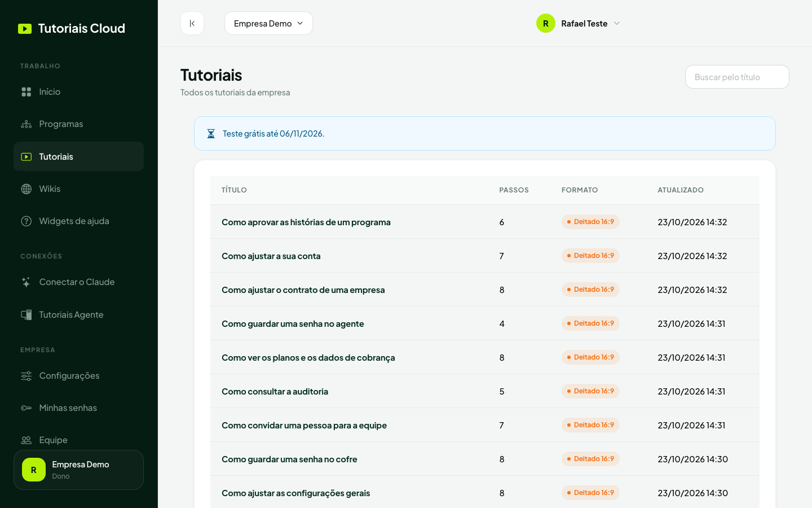The width and height of the screenshot is (812, 508).
Task: Click the Programas hierarchy icon
Action: click(x=27, y=124)
